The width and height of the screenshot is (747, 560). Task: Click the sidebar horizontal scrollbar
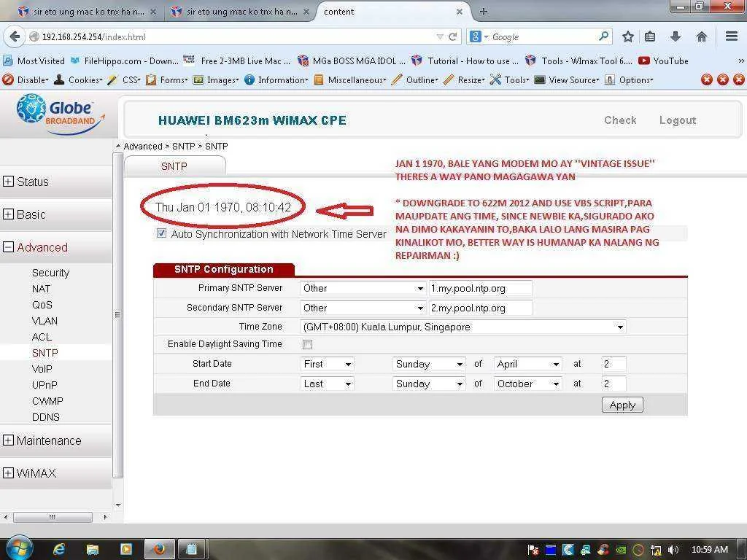(53, 517)
